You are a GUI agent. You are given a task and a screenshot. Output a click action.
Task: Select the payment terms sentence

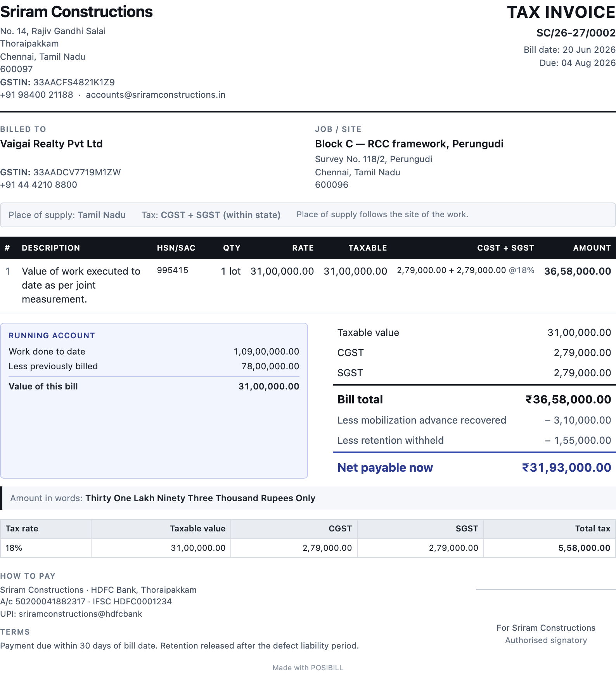[179, 646]
